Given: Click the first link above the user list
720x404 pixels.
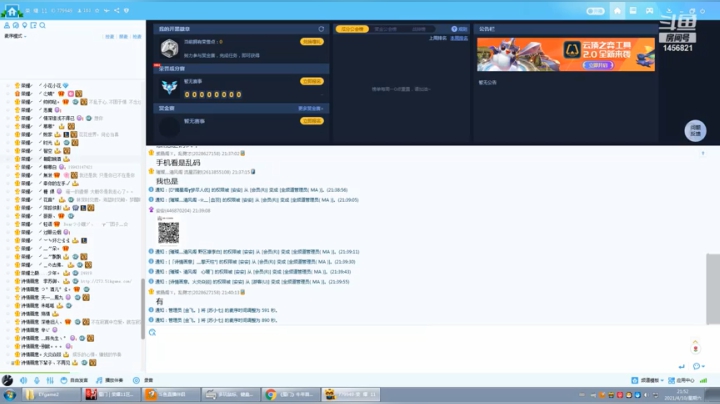Looking at the screenshot, I should coord(109,37).
